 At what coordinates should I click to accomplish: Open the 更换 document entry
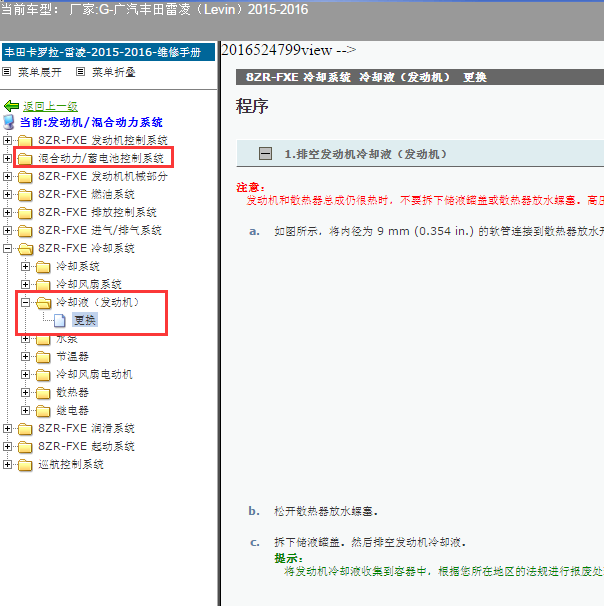pos(85,320)
